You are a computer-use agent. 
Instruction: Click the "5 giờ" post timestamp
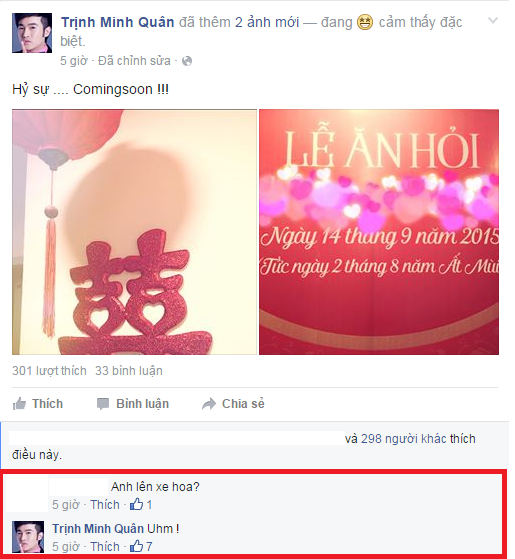73,61
